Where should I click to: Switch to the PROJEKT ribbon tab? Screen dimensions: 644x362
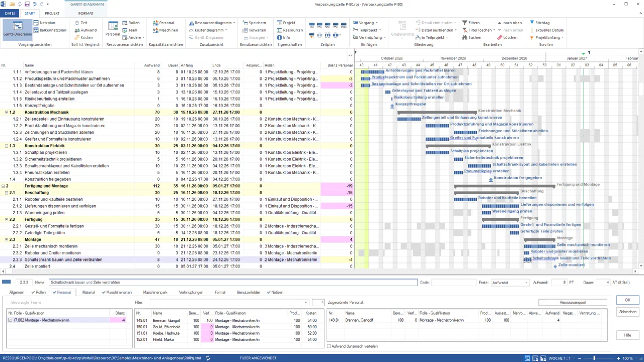tap(52, 14)
